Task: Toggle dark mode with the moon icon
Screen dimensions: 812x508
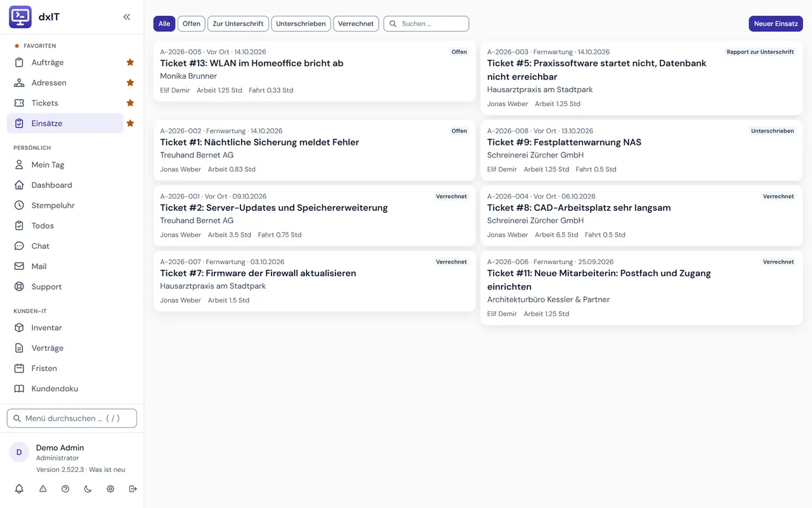Action: (88, 489)
